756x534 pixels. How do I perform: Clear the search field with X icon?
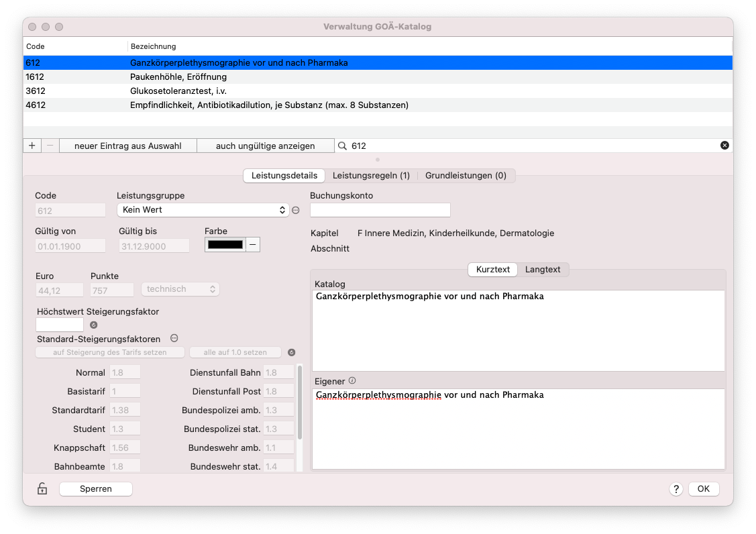click(x=724, y=146)
